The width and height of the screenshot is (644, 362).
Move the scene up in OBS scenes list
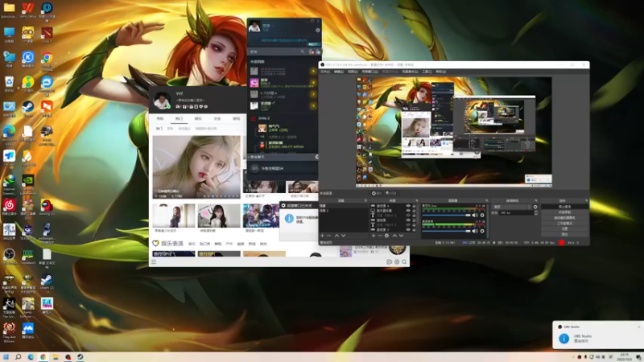pyautogui.click(x=336, y=236)
